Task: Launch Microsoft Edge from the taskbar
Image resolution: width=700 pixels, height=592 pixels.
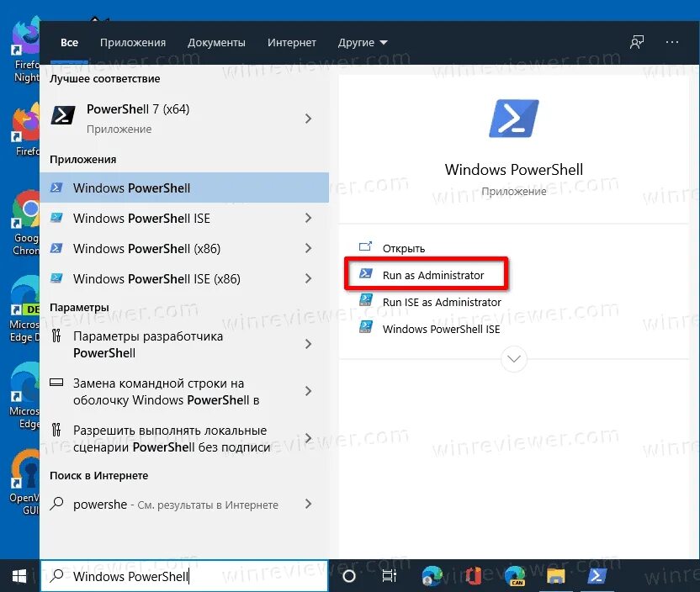Action: click(431, 576)
